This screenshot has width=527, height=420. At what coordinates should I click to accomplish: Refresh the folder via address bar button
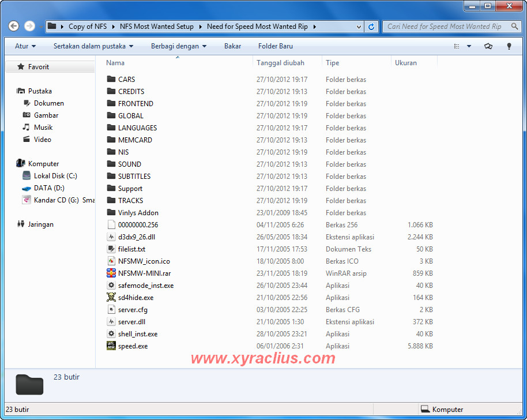point(371,27)
